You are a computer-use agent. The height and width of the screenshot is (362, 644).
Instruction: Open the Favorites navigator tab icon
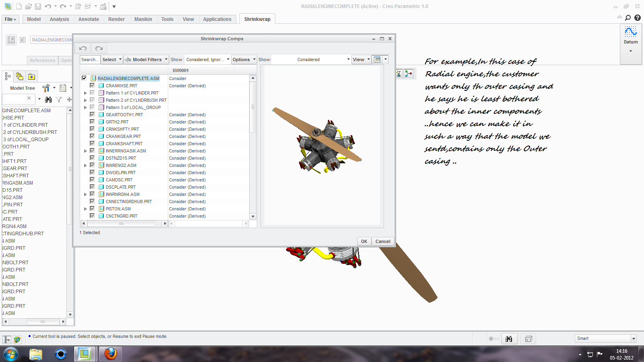click(31, 76)
